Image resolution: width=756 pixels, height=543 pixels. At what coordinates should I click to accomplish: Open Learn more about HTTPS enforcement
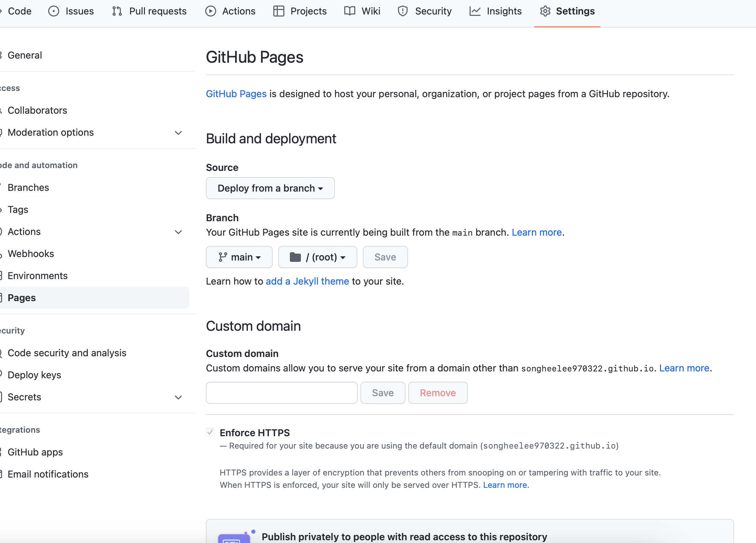tap(505, 485)
